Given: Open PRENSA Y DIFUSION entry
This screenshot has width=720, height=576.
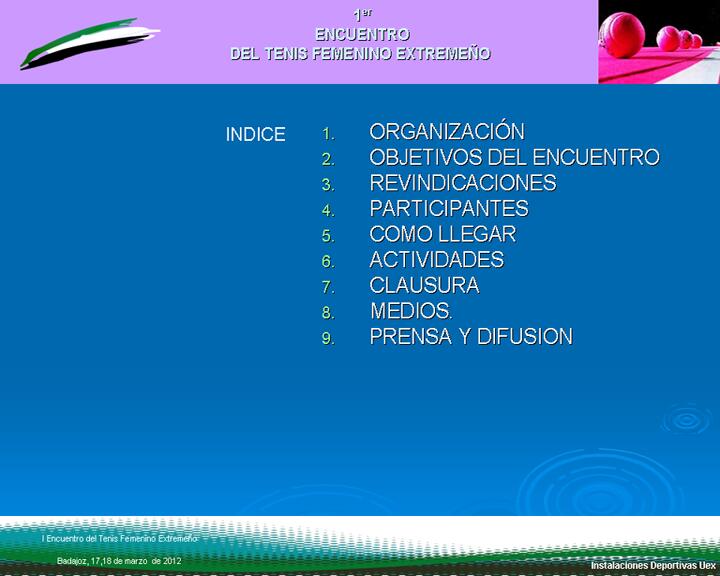Looking at the screenshot, I should point(470,337).
